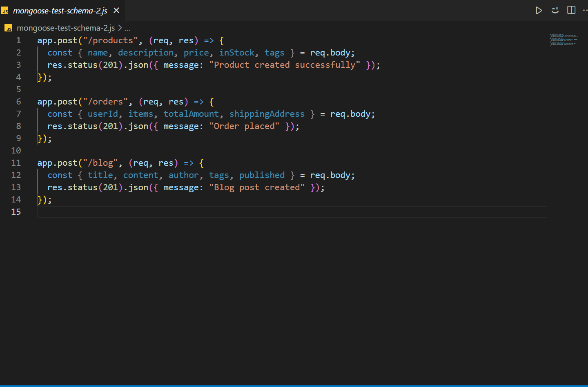Click the author variable on line 12

(184, 175)
